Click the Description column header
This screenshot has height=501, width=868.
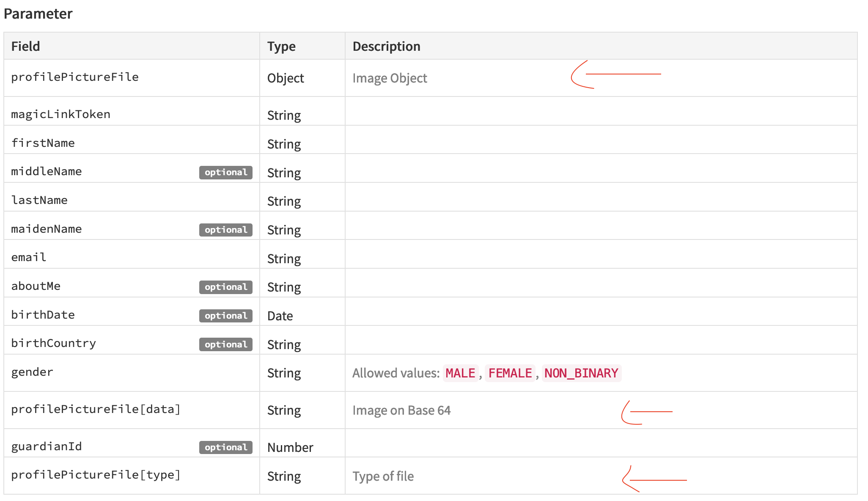pos(386,46)
